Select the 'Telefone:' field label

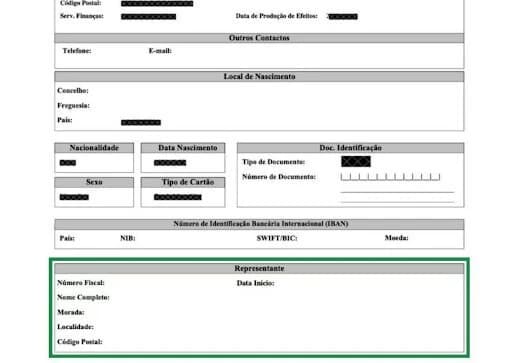coord(77,51)
